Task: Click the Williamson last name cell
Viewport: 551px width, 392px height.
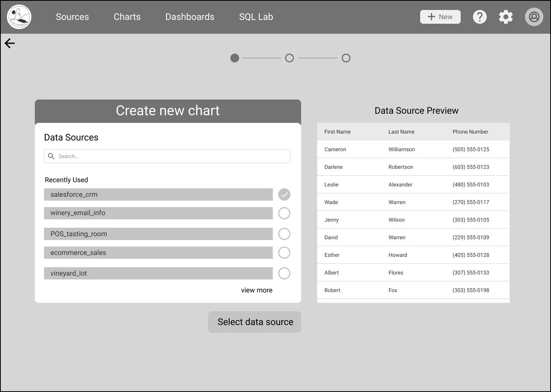Action: click(402, 149)
